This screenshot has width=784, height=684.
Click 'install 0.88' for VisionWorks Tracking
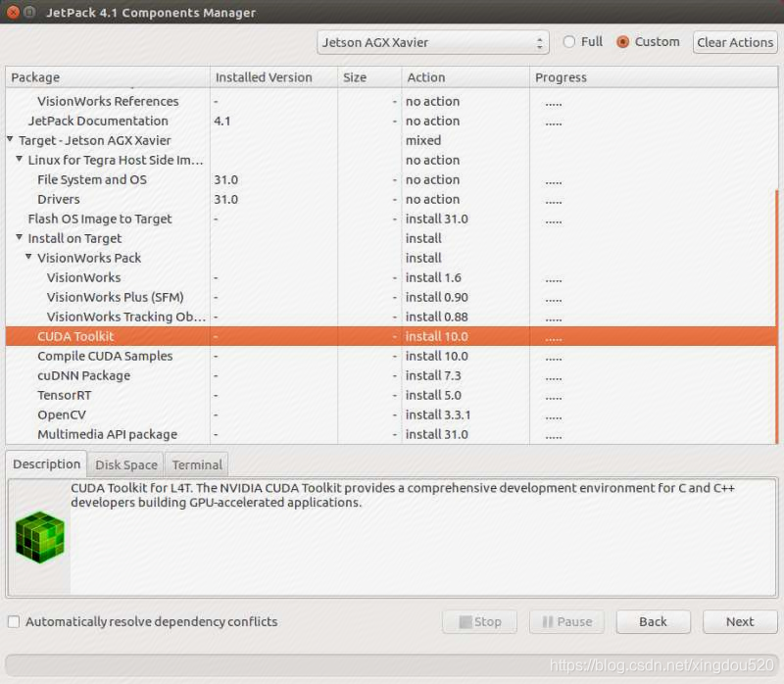coord(436,317)
